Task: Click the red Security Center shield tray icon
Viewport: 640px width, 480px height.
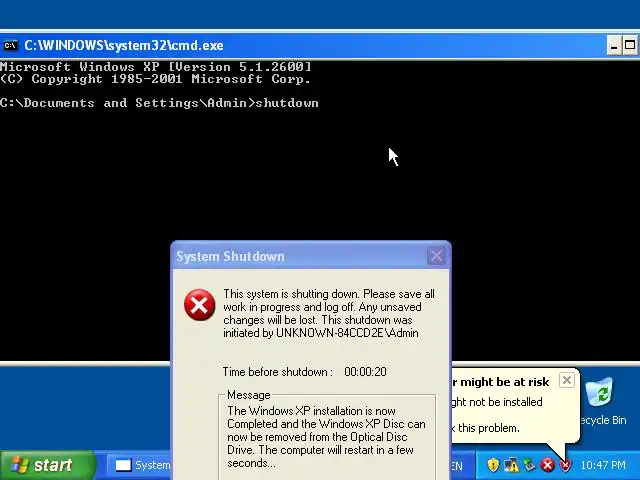Action: click(566, 465)
